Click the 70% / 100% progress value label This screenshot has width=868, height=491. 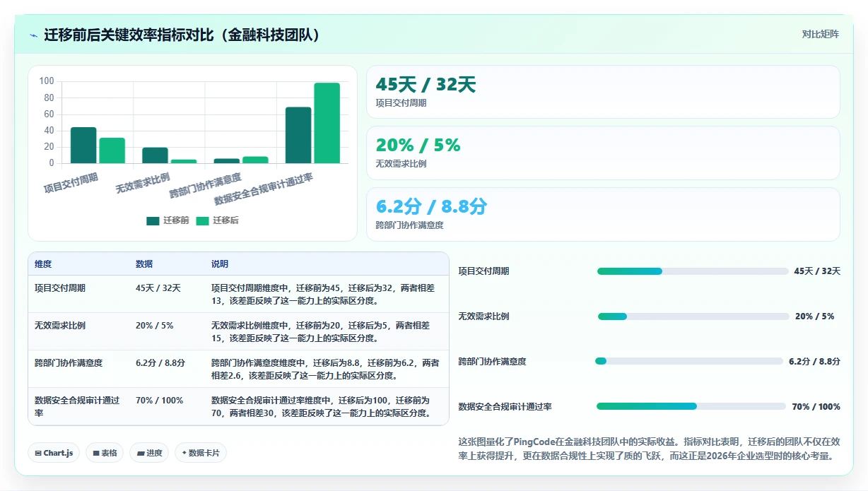(x=816, y=407)
